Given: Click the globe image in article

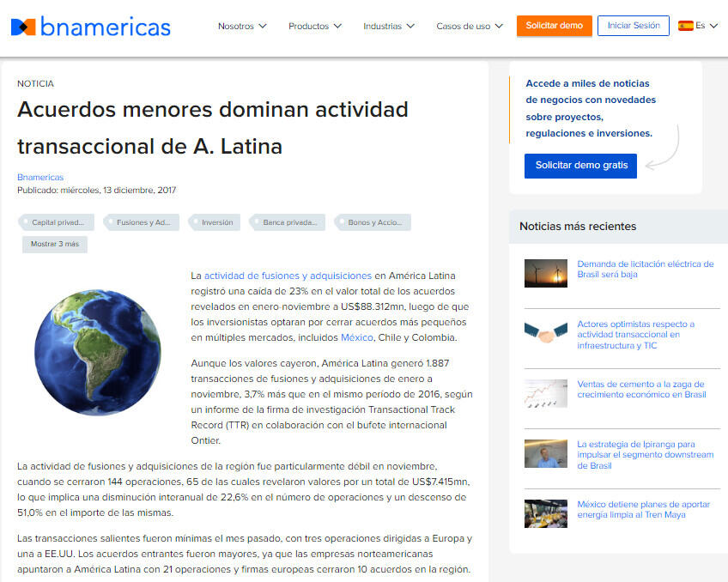Looking at the screenshot, I should tap(97, 352).
